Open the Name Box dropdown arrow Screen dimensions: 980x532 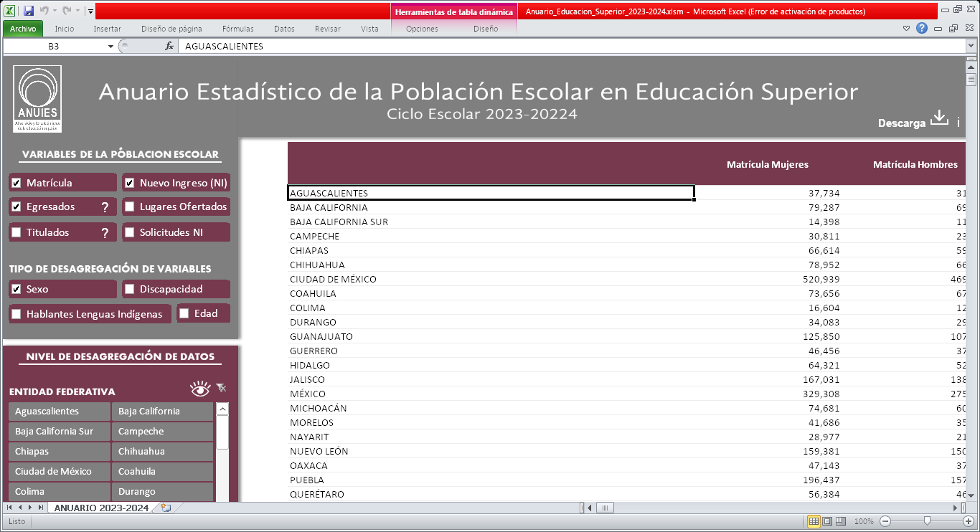pos(110,47)
